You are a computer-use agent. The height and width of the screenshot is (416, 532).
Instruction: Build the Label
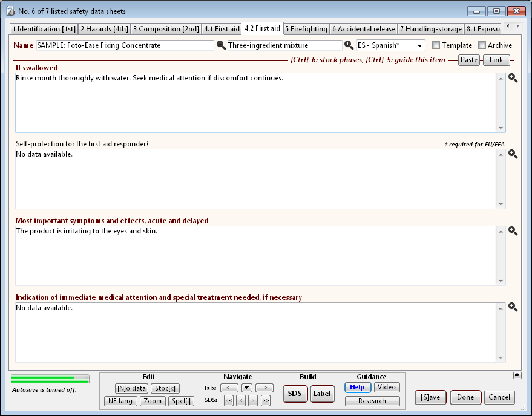[321, 394]
